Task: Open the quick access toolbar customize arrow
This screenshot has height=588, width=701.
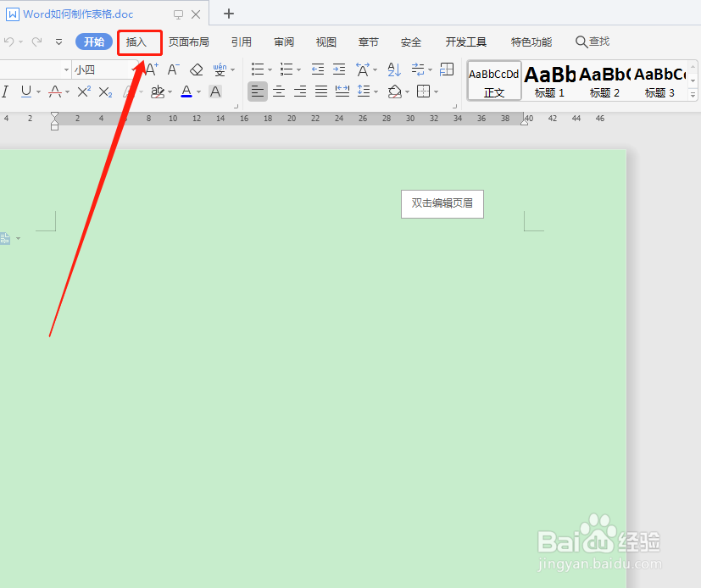Action: (x=58, y=42)
